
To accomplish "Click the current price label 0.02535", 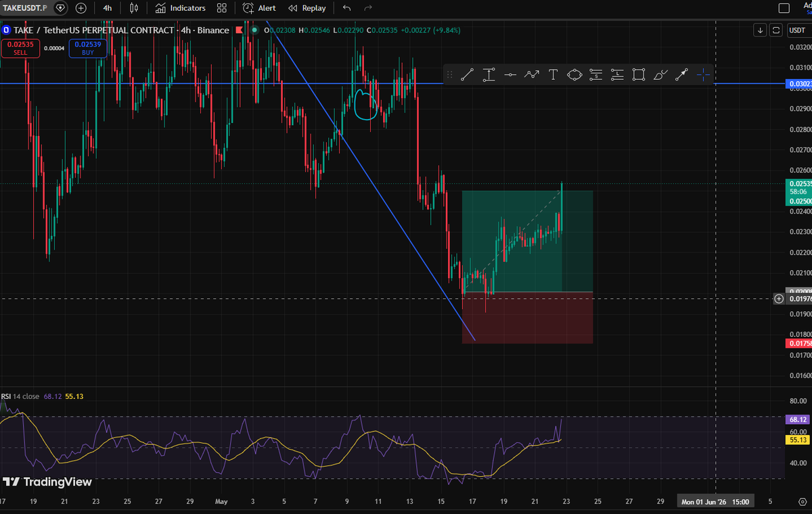I will pos(798,183).
